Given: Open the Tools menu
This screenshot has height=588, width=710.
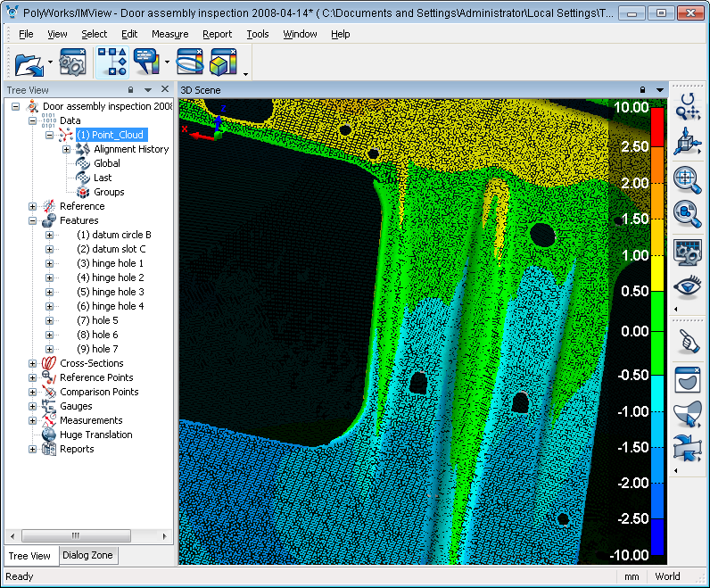Looking at the screenshot, I should [257, 34].
